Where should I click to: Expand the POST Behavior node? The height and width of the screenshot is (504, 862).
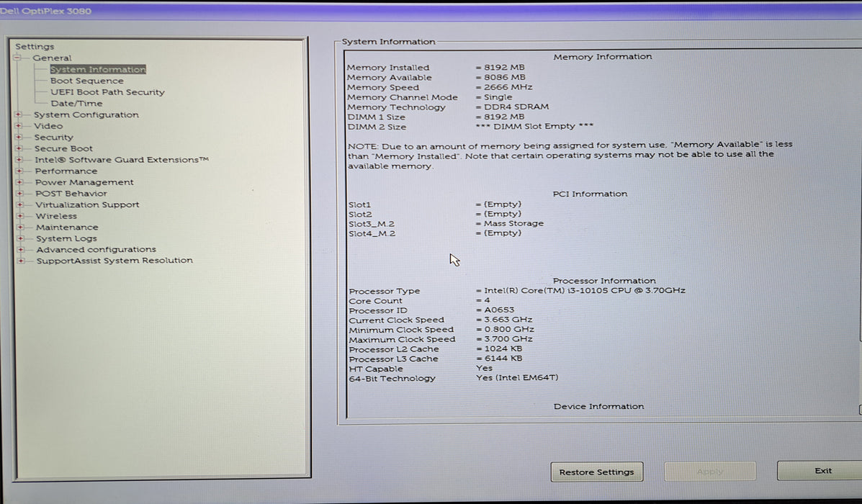pyautogui.click(x=19, y=194)
